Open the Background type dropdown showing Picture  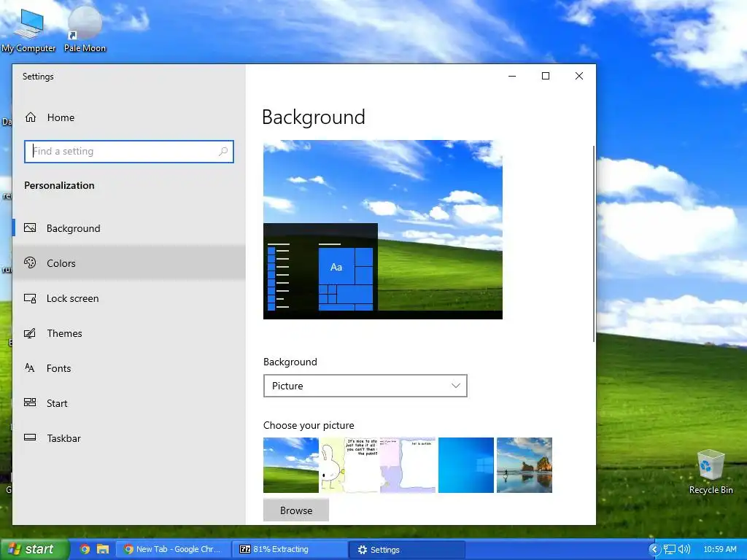[365, 386]
